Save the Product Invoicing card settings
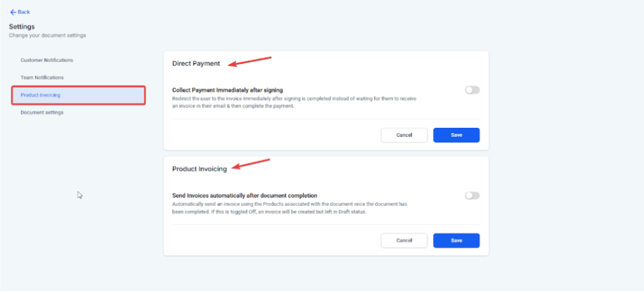The image size is (644, 294). click(x=456, y=240)
